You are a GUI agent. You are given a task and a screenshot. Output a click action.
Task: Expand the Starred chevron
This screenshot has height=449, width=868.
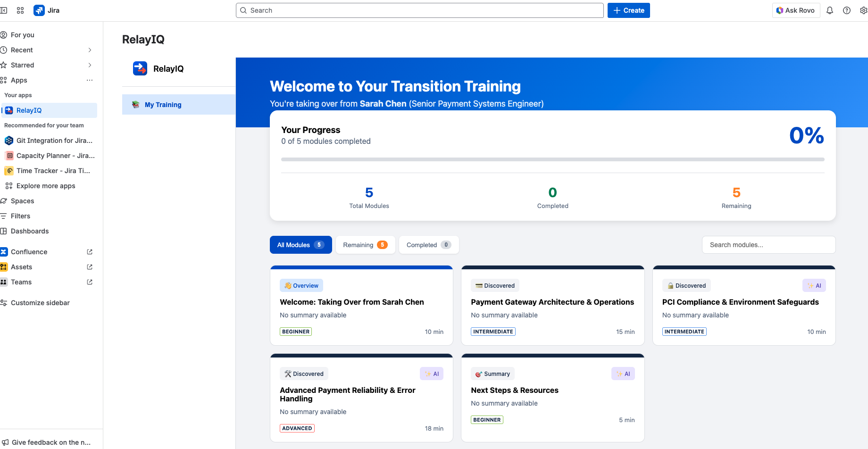(90, 65)
